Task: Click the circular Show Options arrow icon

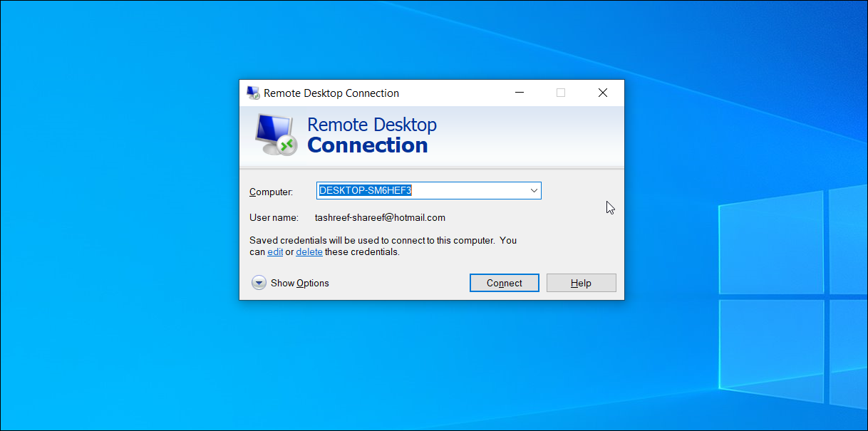Action: (259, 283)
